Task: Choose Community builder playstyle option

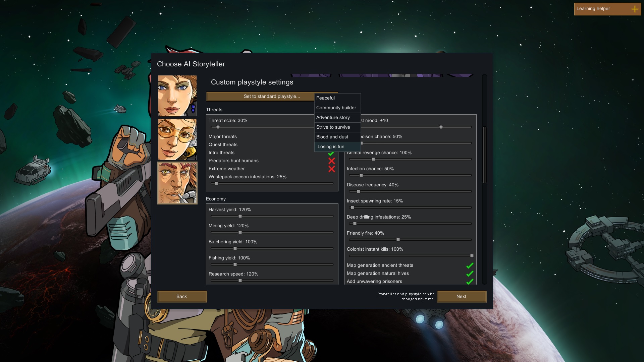Action: click(x=337, y=108)
